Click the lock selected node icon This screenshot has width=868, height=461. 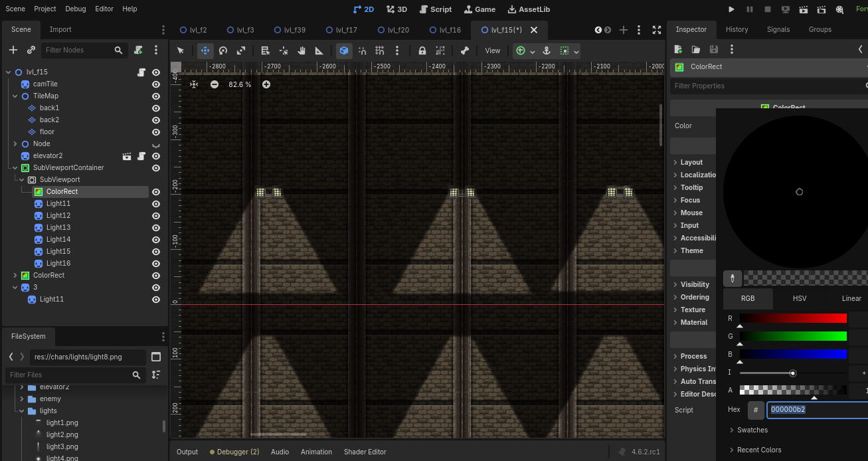point(422,50)
